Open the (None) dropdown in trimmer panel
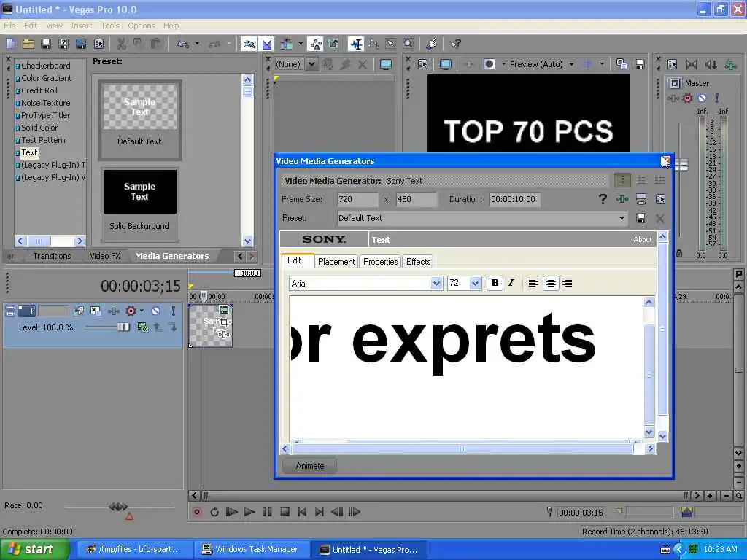747x560 pixels. pyautogui.click(x=311, y=64)
